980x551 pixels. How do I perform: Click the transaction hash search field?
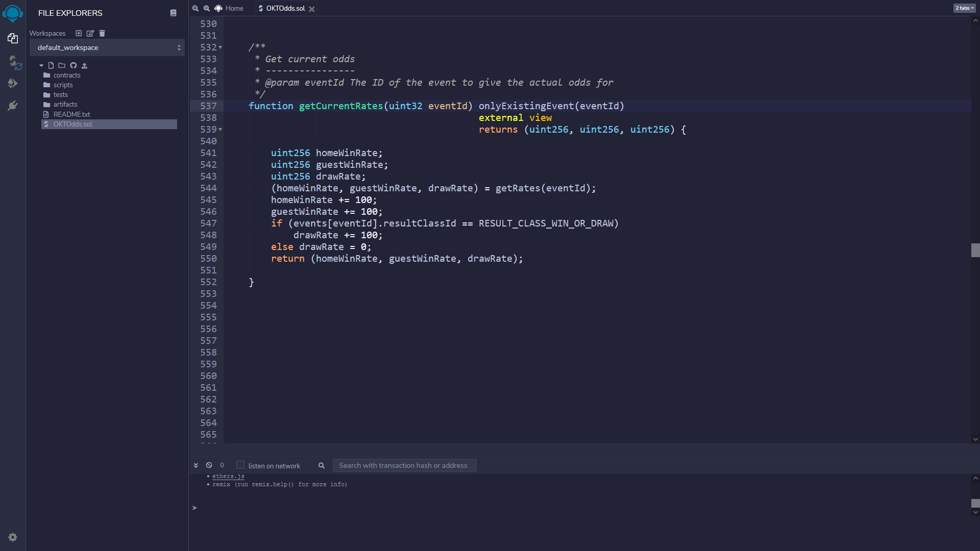404,465
